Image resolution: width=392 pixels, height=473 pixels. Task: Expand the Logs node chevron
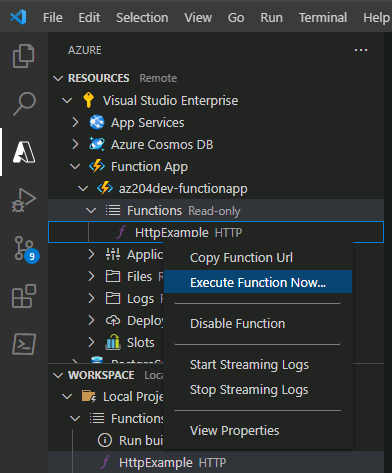point(91,298)
